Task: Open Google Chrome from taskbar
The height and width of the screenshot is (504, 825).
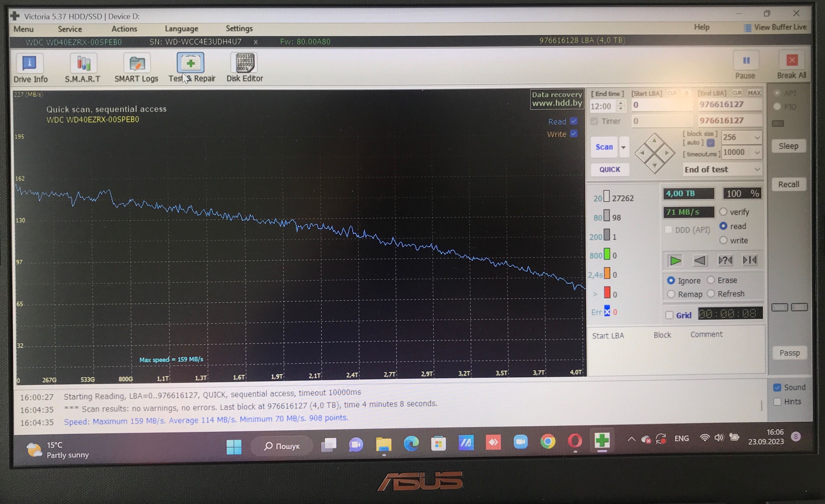Action: [548, 442]
